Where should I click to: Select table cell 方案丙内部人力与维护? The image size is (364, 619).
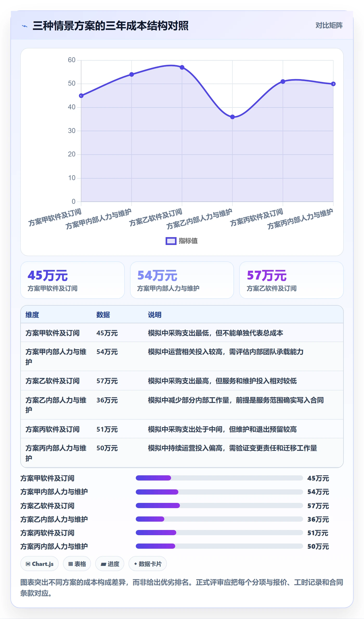coord(56,453)
